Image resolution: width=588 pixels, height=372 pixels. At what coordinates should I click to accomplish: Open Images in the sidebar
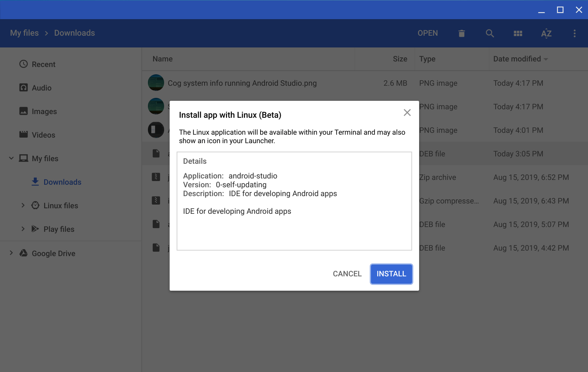(44, 111)
